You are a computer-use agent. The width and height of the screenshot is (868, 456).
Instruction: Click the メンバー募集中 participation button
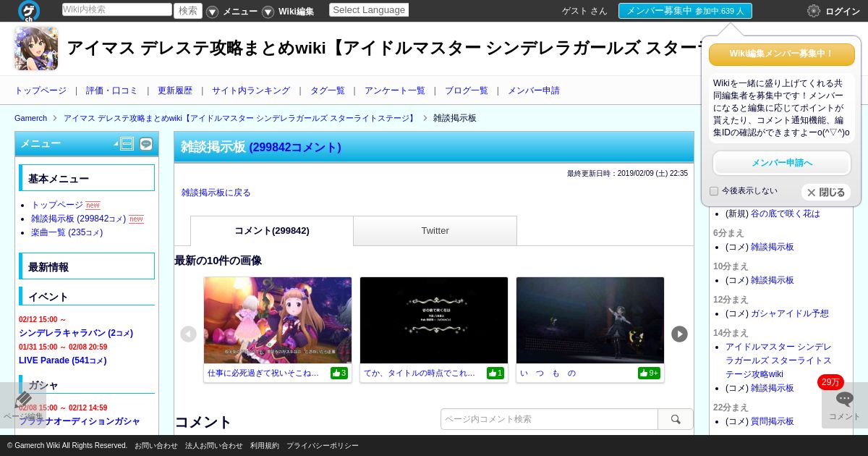685,11
